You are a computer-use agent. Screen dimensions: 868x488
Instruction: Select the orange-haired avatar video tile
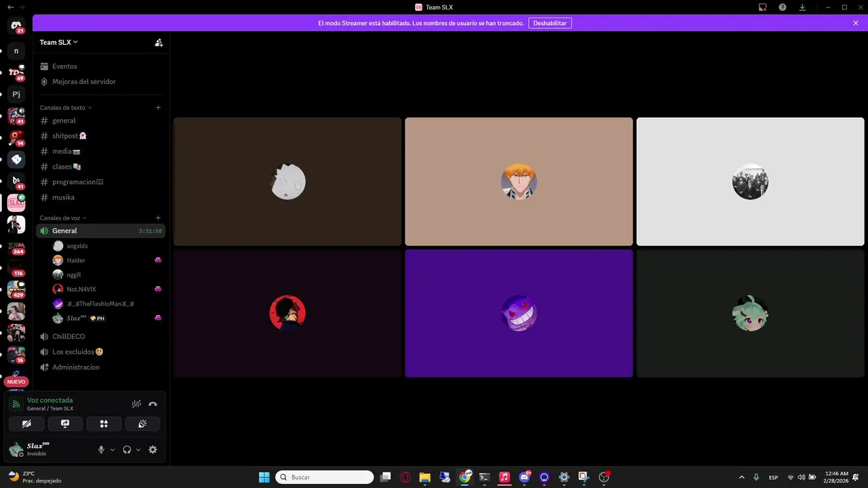point(519,182)
